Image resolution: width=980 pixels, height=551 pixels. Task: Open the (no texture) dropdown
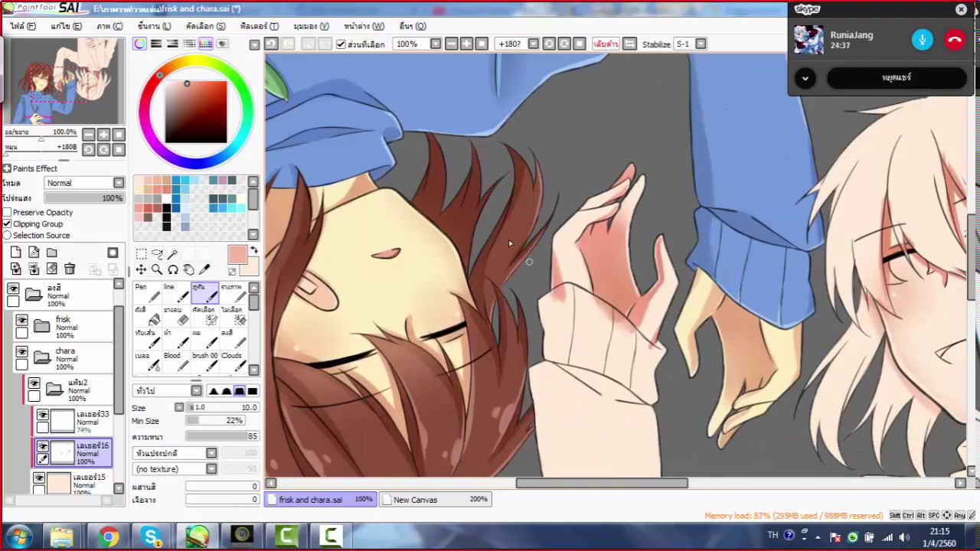point(175,468)
